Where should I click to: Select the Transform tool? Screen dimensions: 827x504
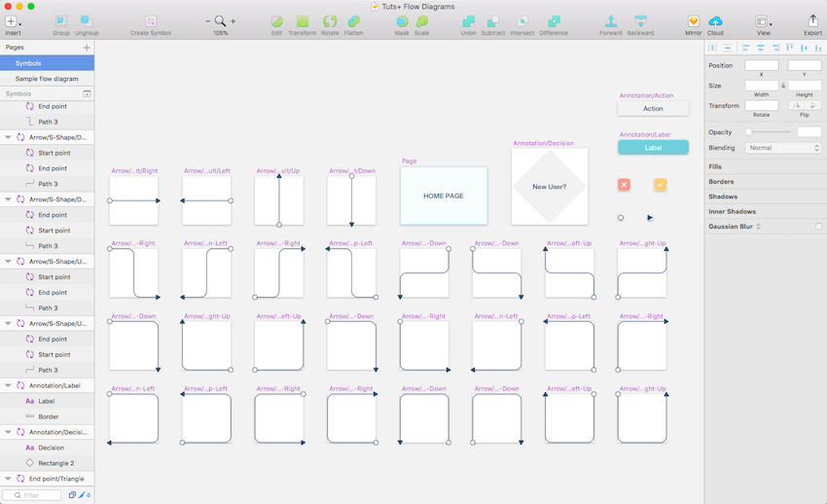[303, 21]
